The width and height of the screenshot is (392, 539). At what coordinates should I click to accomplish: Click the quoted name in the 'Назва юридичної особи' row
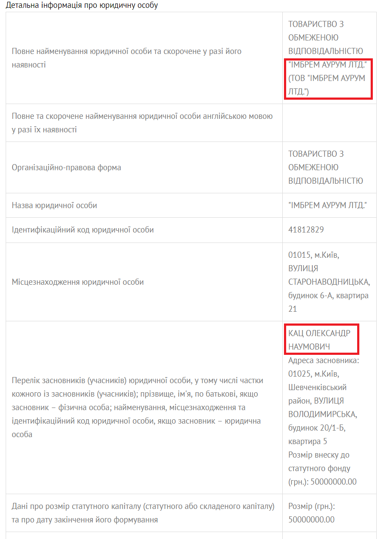point(328,205)
